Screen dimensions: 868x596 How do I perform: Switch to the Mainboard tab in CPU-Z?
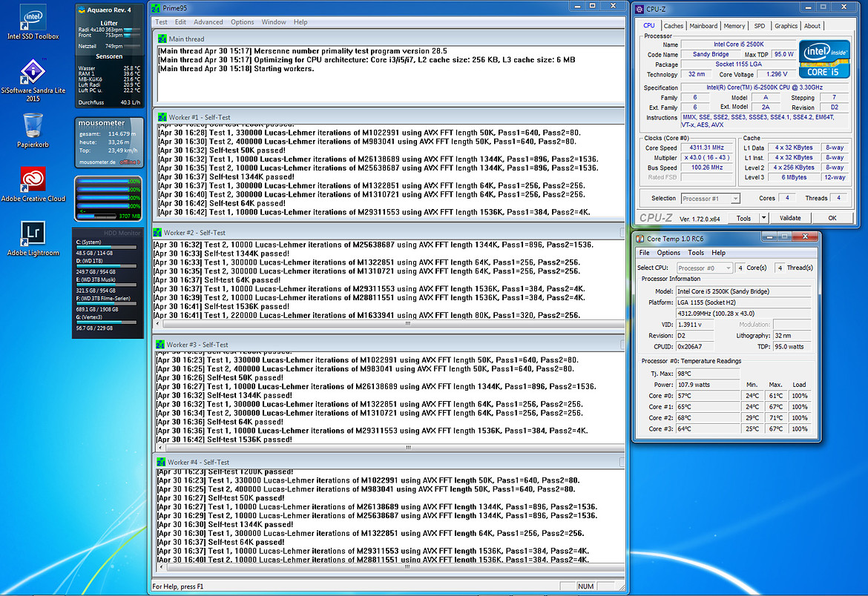[703, 26]
